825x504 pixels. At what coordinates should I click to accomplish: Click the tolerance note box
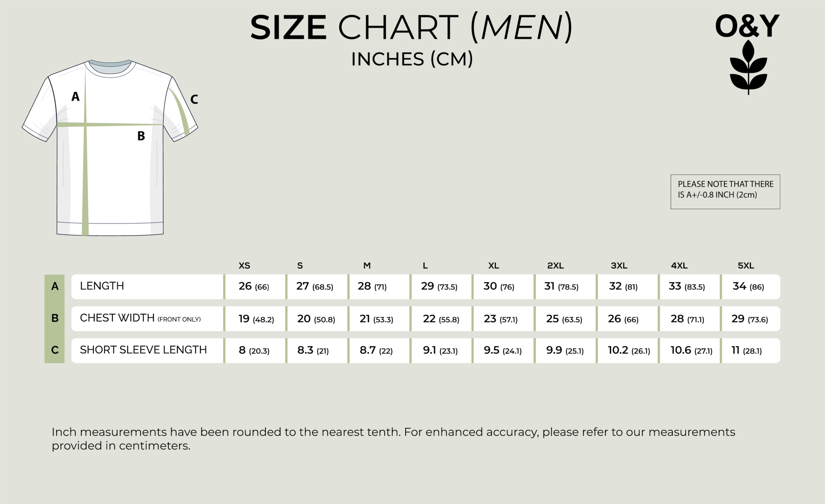(x=725, y=192)
